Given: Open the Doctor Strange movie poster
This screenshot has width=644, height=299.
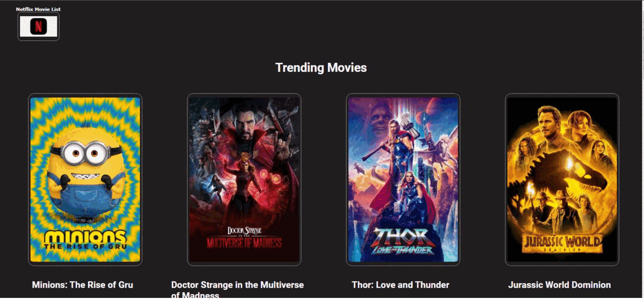Looking at the screenshot, I should (x=244, y=179).
